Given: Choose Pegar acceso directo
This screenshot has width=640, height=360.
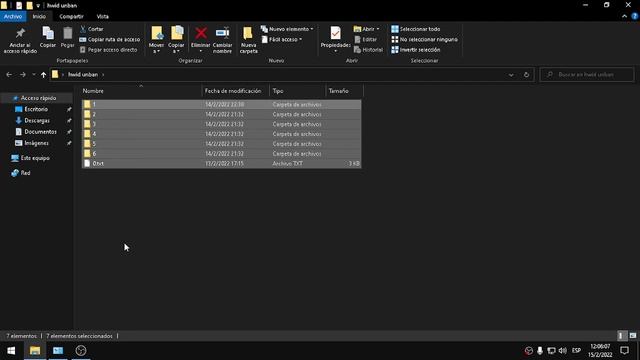Looking at the screenshot, I should point(109,50).
